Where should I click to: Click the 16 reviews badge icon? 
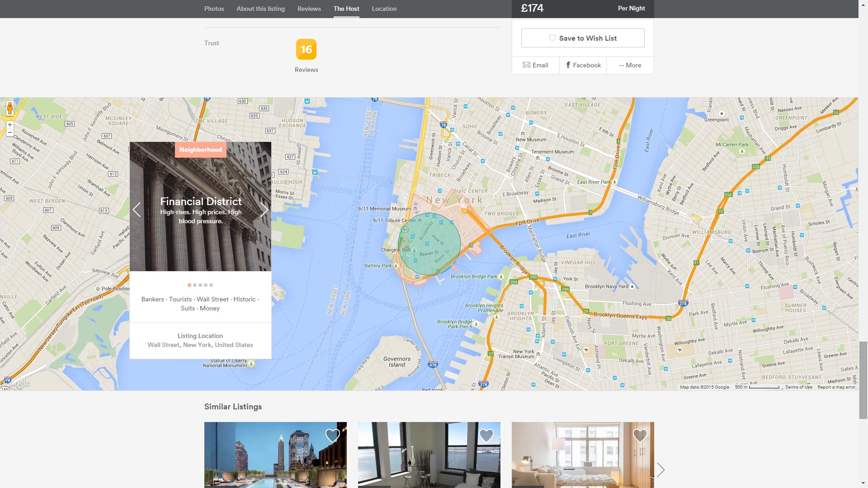306,49
